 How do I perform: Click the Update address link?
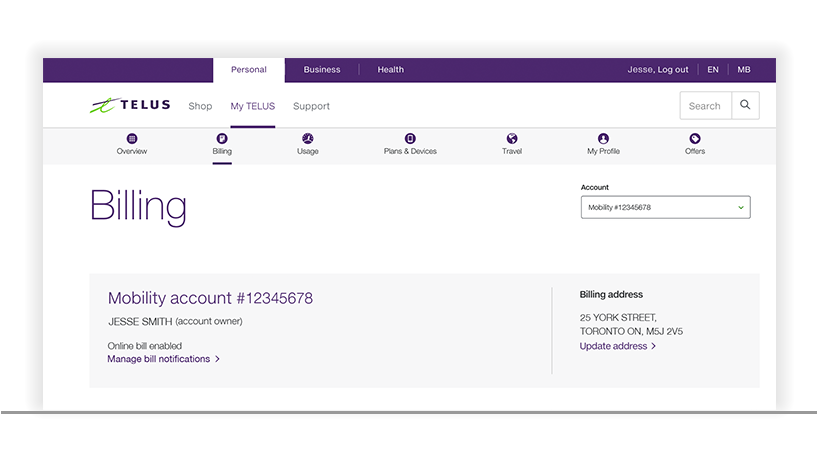coord(617,346)
